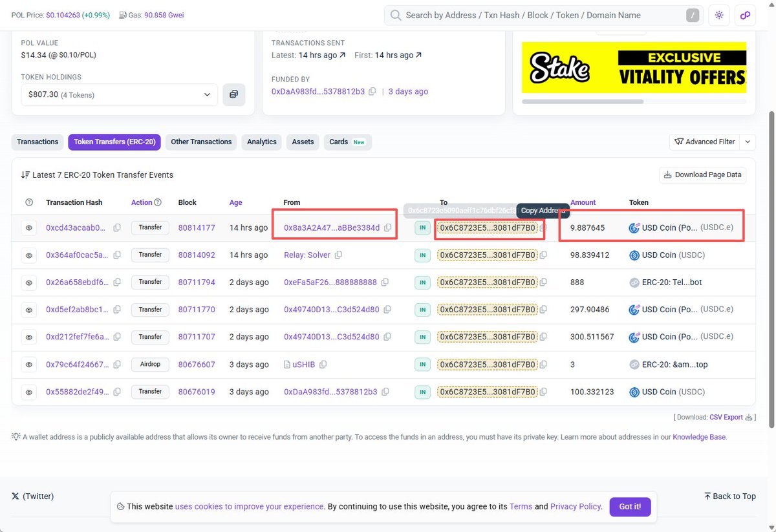View details eye icon for 0xcd43acaab0 row
This screenshot has height=532, width=776.
tap(29, 228)
